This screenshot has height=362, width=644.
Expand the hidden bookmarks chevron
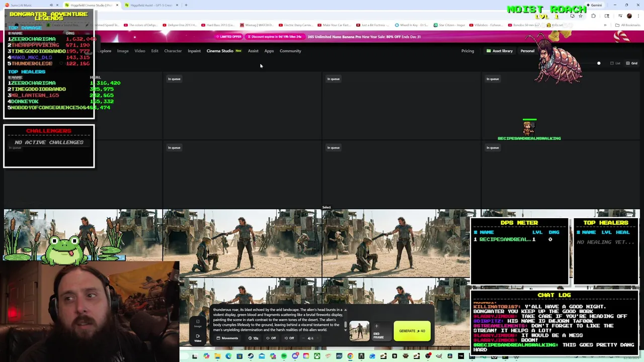[605, 25]
